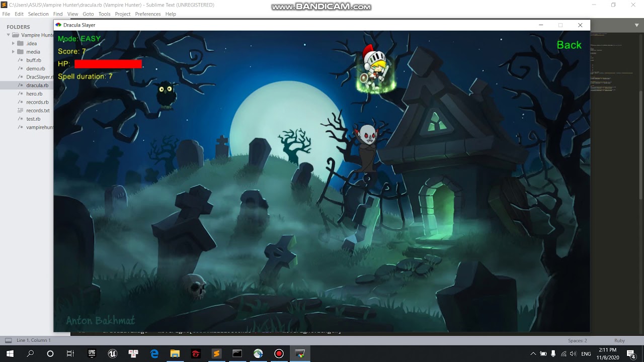
Task: Open the Goto menu in Sublime Text
Action: click(88, 14)
